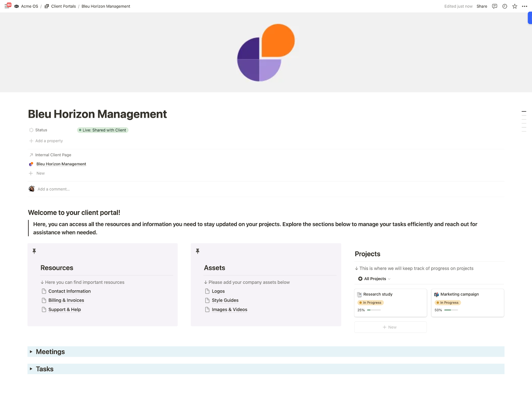Click In Progress tag on Marketing campaign
This screenshot has width=532, height=412.
pyautogui.click(x=448, y=303)
